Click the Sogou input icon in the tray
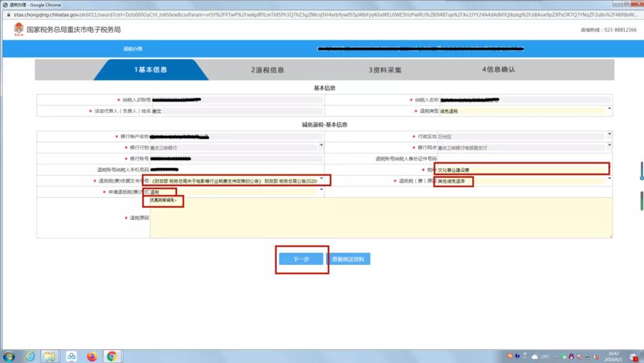Image resolution: width=644 pixels, height=363 pixels. [510, 356]
